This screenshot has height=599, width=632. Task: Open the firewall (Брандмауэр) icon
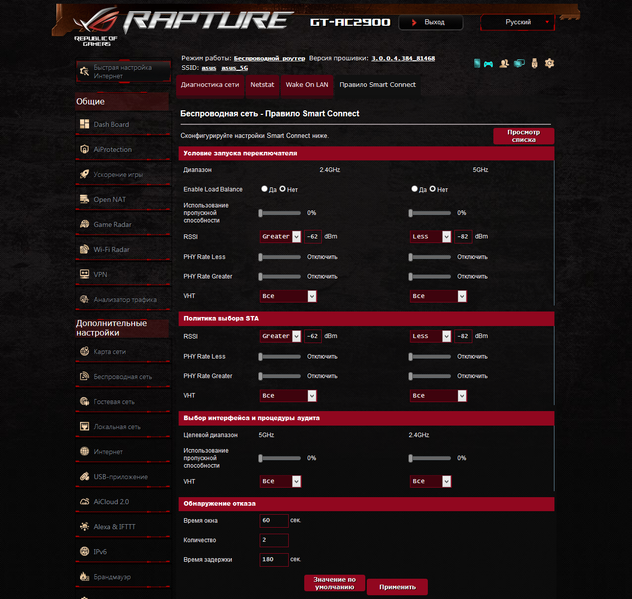84,576
